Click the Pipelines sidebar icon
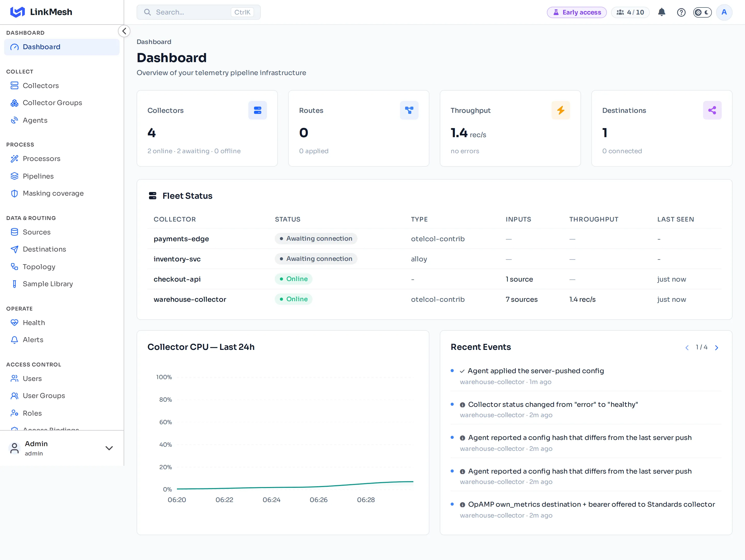The width and height of the screenshot is (745, 560). pos(14,176)
